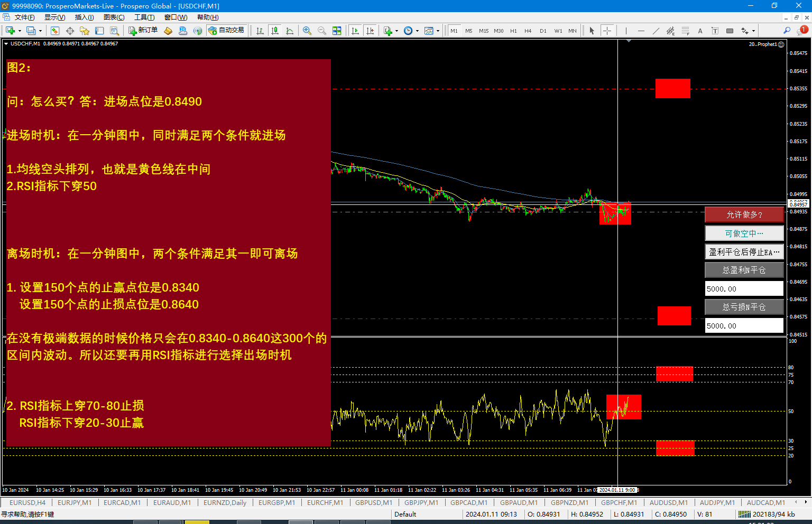Toggle chart shift

(x=370, y=31)
